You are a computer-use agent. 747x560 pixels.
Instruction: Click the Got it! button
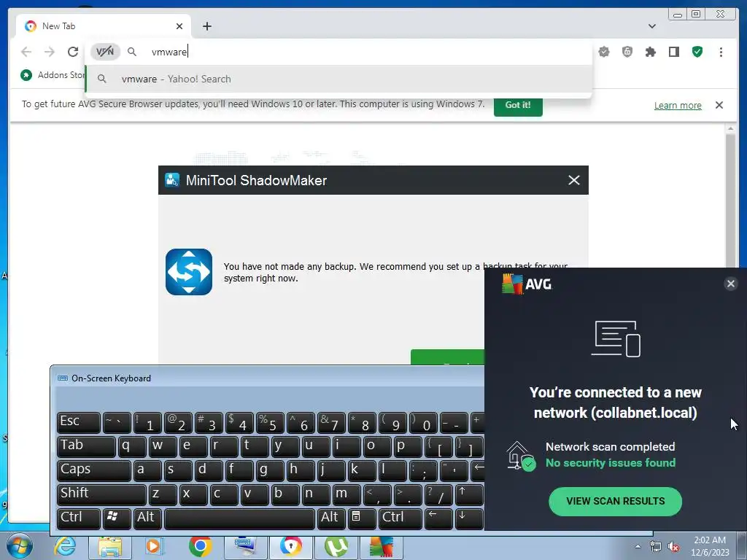518,105
